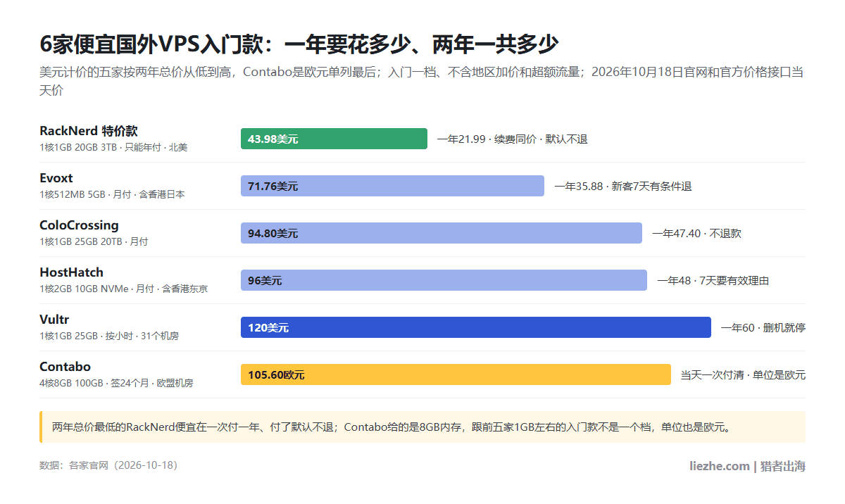This screenshot has width=845, height=504.
Task: Select the Contabo provider label
Action: point(65,367)
